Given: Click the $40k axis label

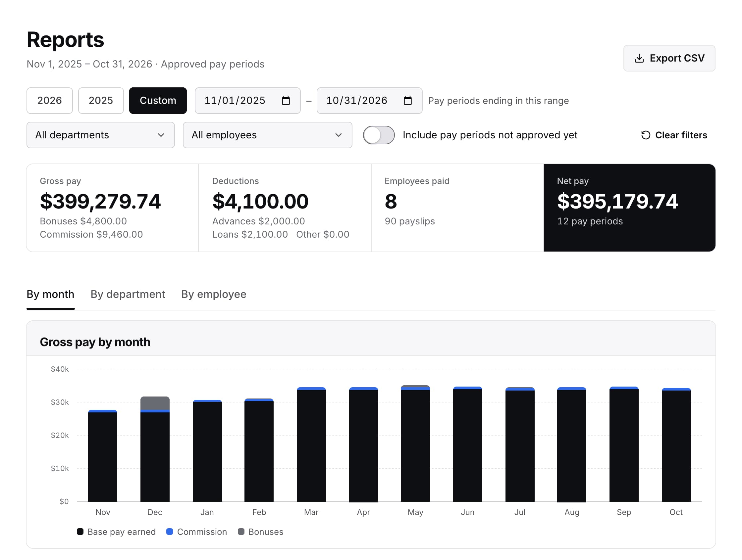Looking at the screenshot, I should [60, 369].
